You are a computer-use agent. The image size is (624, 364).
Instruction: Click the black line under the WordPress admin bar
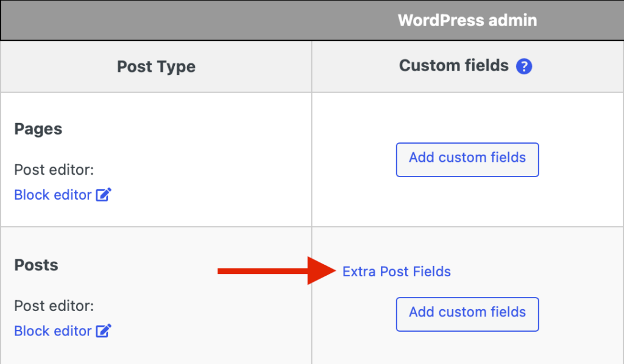pyautogui.click(x=312, y=40)
